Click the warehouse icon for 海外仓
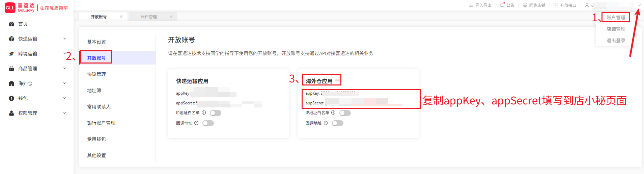Image resolution: width=644 pixels, height=174 pixels. [x=11, y=83]
